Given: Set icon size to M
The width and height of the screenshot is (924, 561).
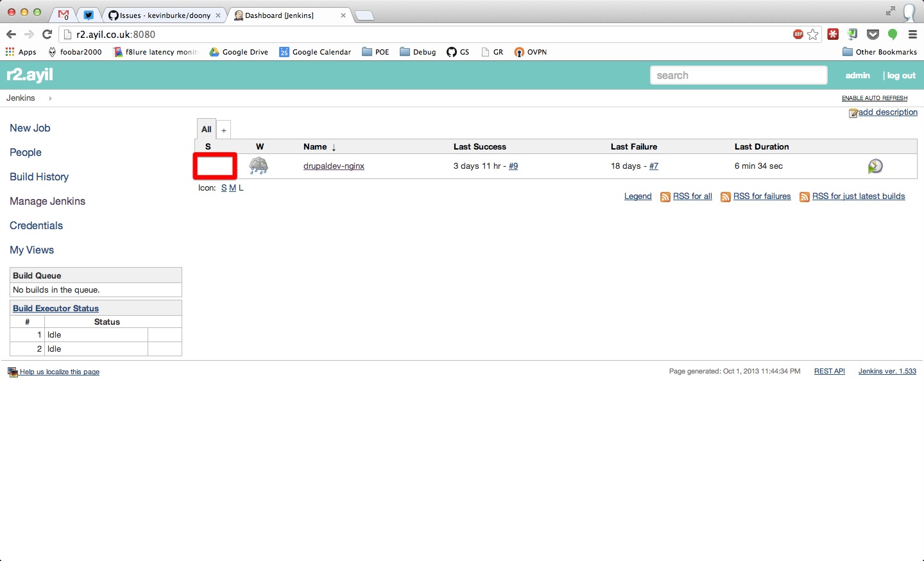Looking at the screenshot, I should tap(232, 188).
